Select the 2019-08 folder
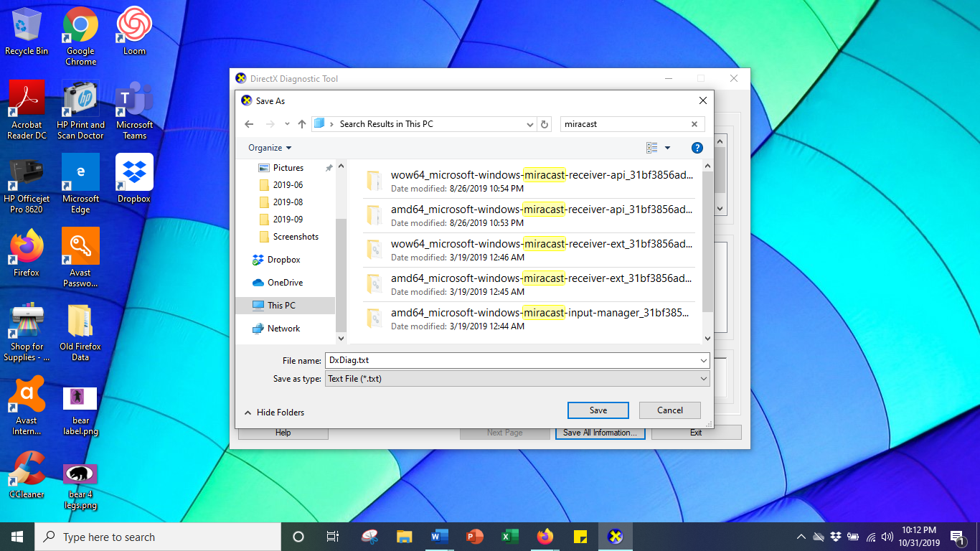Screen dimensions: 980x551 pos(288,202)
